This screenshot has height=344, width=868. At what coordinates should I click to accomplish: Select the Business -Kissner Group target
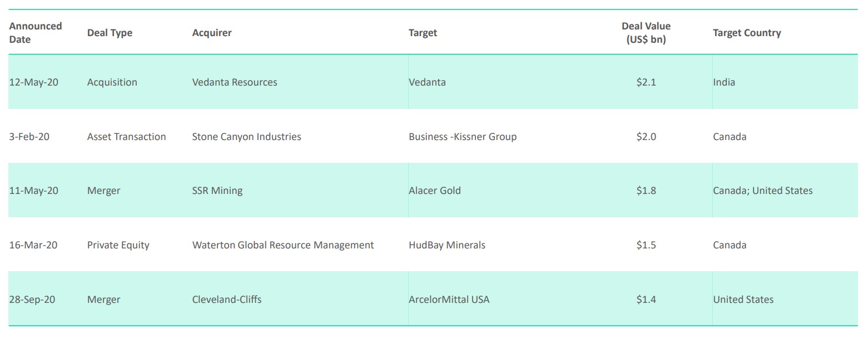pos(463,137)
